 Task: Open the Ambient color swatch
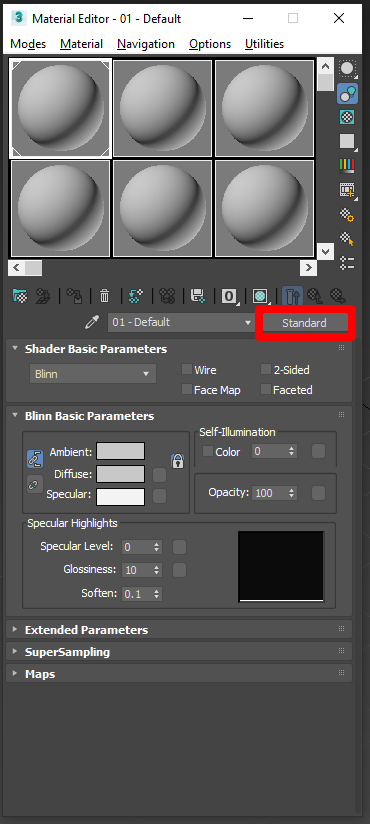point(120,451)
